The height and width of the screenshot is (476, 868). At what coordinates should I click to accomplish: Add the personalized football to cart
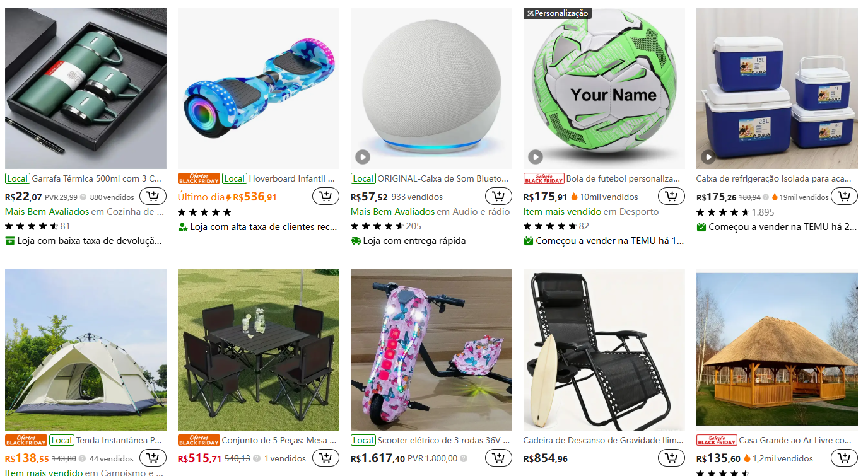(x=671, y=197)
